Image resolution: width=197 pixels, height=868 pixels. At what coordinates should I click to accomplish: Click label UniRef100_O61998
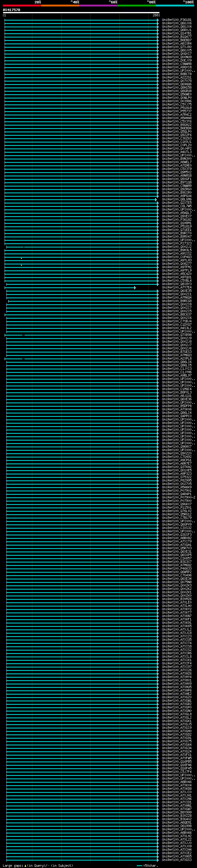[x=177, y=826]
